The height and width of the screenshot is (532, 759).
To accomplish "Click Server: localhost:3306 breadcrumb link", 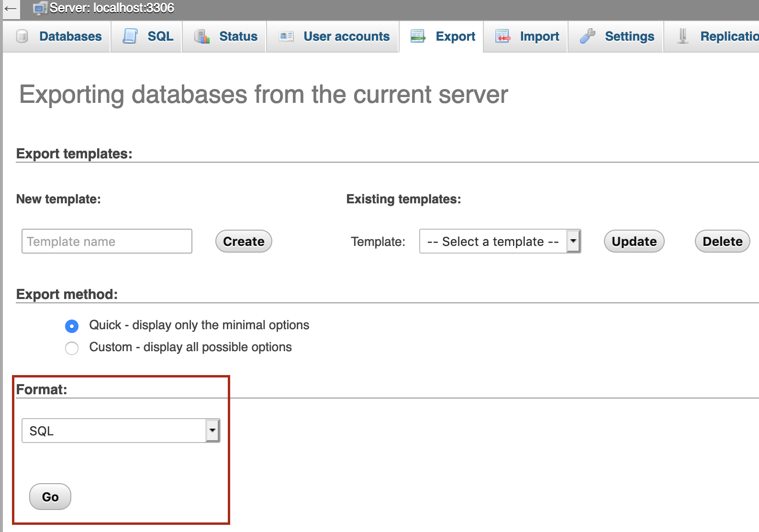I will (x=112, y=8).
